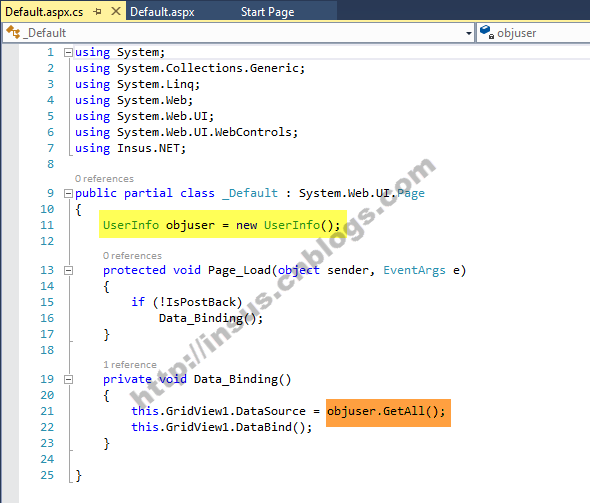Collapse the Data_Binding method
The image size is (590, 503).
point(68,379)
